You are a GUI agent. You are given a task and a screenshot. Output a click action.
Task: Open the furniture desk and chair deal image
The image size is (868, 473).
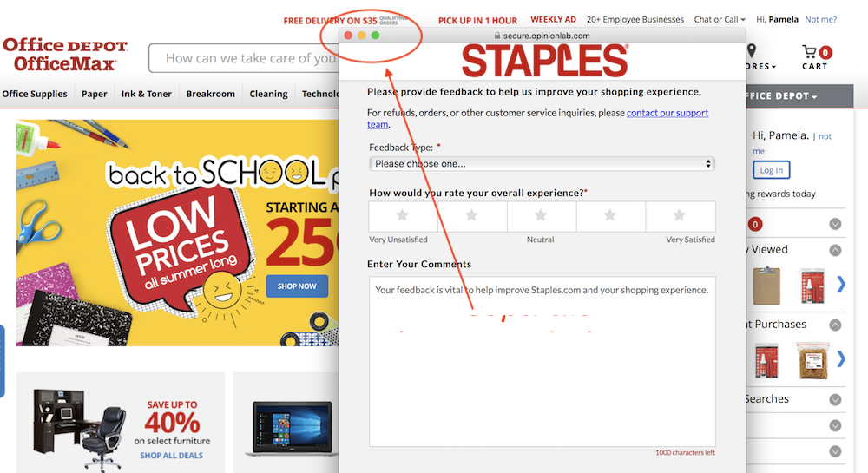point(80,429)
